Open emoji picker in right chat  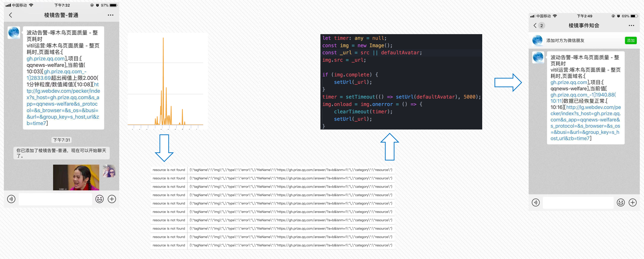pyautogui.click(x=621, y=203)
